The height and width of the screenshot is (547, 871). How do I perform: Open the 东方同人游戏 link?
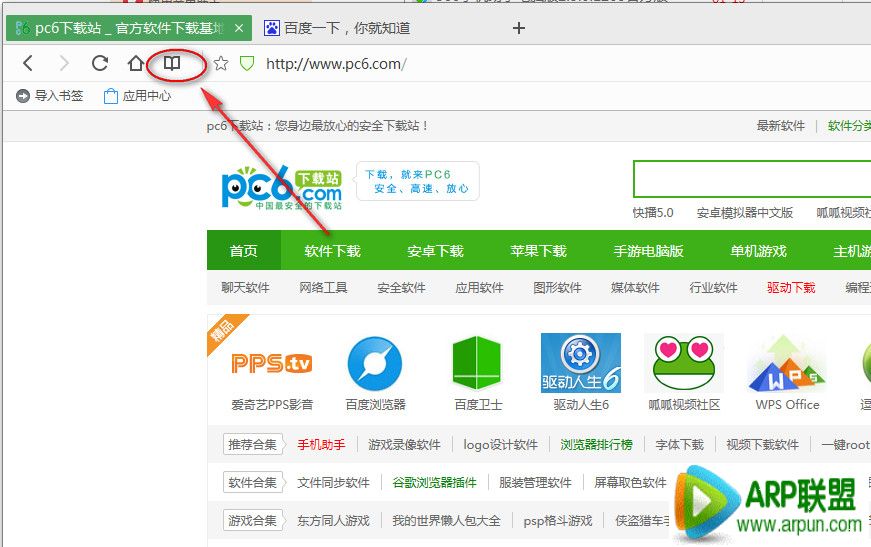pos(333,521)
